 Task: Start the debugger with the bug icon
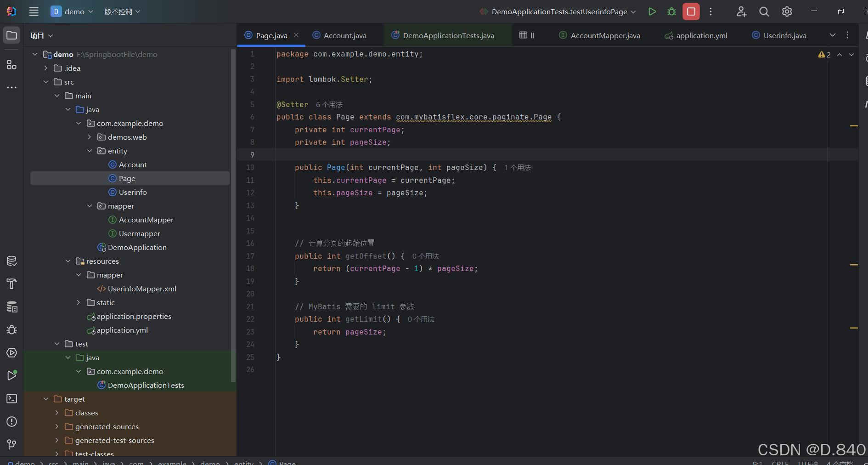coord(671,11)
